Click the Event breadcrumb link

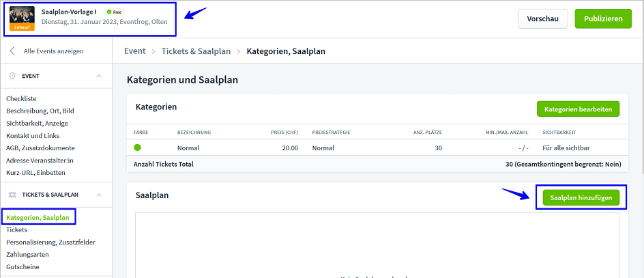(135, 51)
